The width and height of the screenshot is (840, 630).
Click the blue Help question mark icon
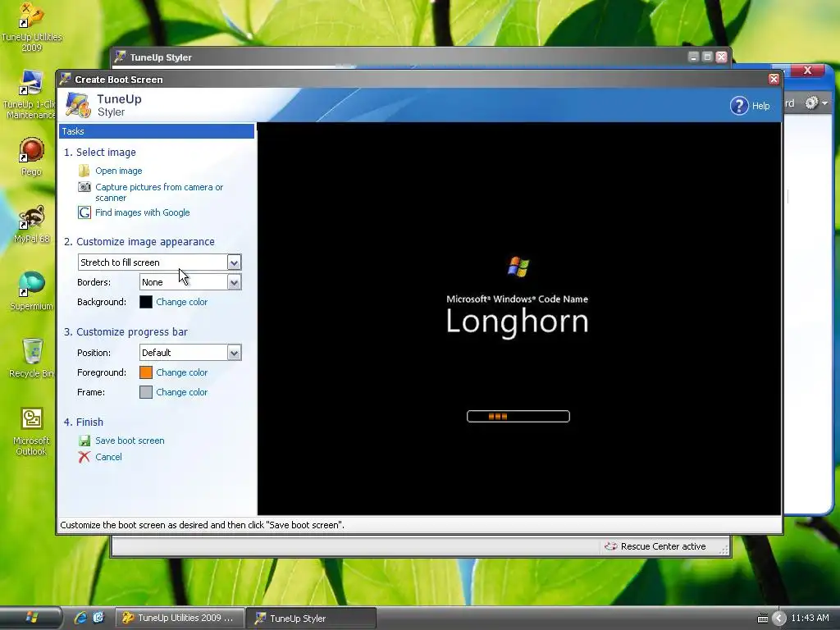coord(739,106)
